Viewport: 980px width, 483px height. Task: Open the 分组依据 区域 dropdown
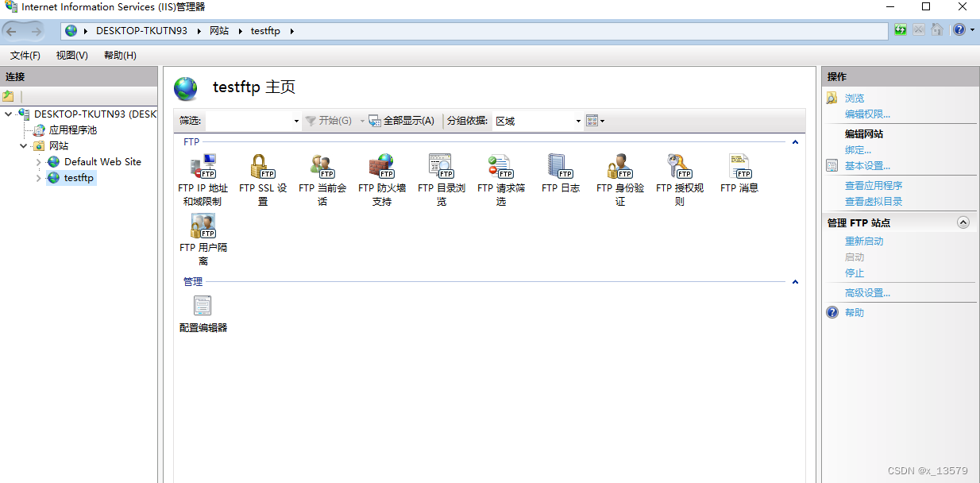tap(578, 121)
